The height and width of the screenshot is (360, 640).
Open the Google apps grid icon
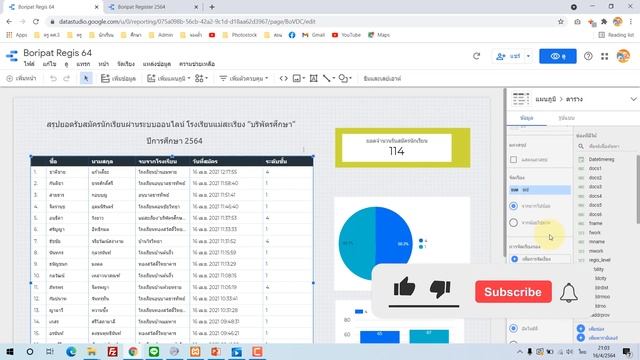(x=604, y=56)
